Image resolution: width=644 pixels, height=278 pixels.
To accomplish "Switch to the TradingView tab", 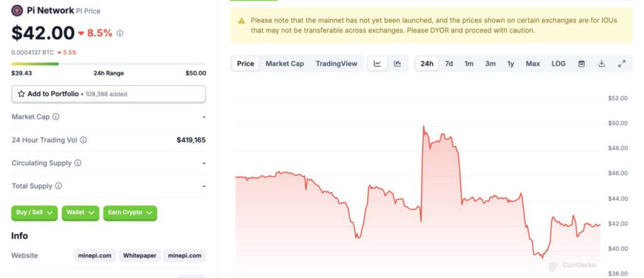I will pyautogui.click(x=336, y=64).
